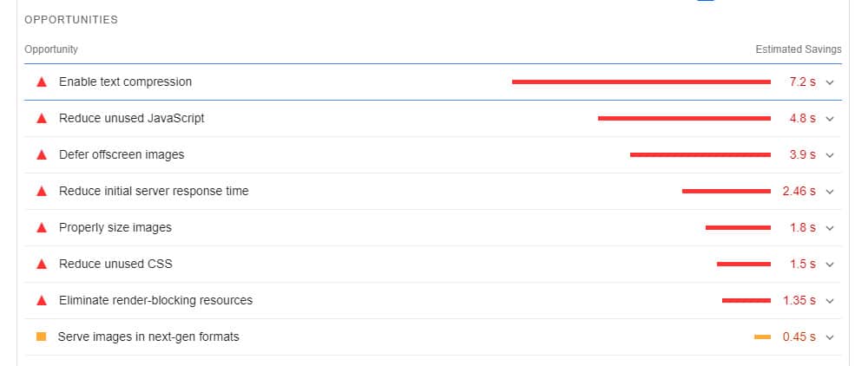Click red triangle beside Enable text compression
The width and height of the screenshot is (868, 366).
pyautogui.click(x=42, y=82)
